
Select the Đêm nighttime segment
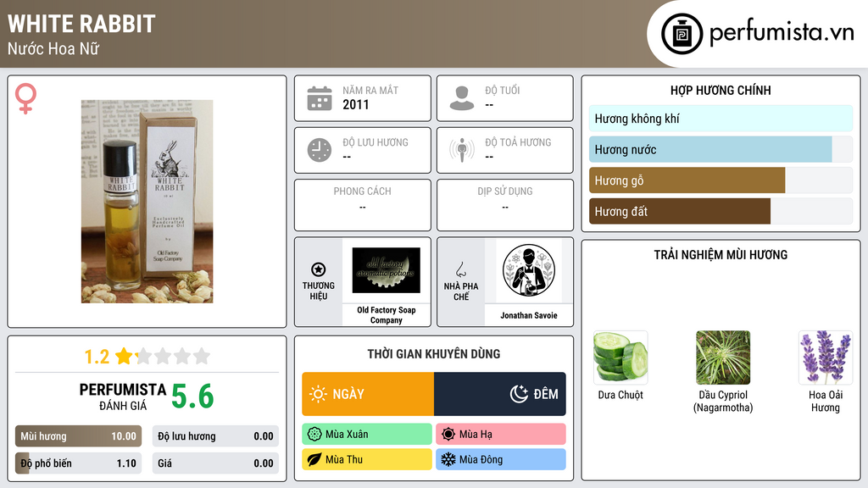(x=500, y=394)
